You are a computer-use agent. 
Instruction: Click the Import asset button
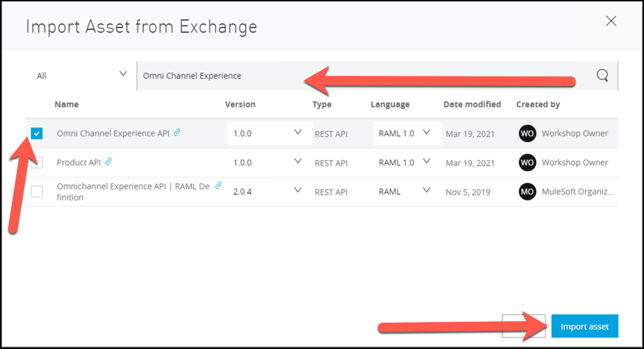584,326
